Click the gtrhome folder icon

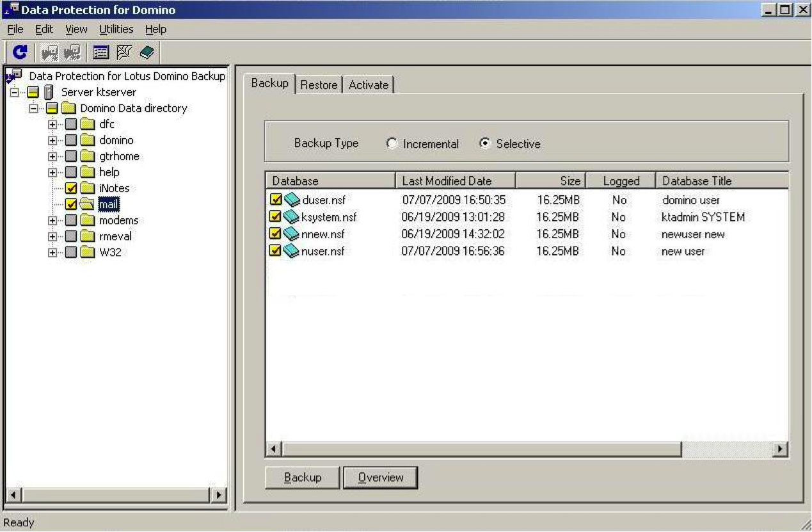pyautogui.click(x=88, y=156)
